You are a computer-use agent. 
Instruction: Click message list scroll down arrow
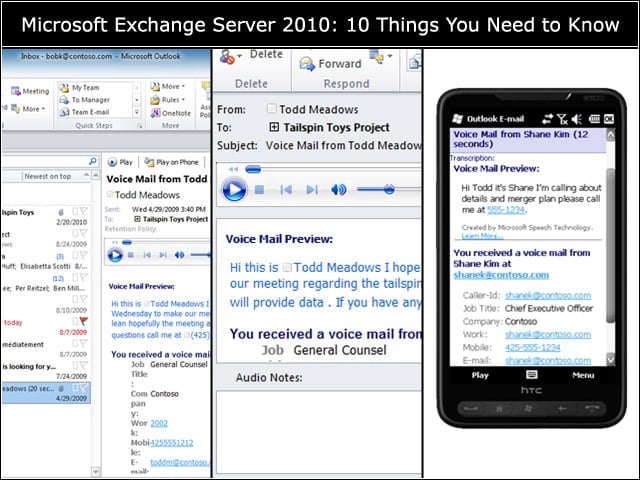tap(96, 472)
